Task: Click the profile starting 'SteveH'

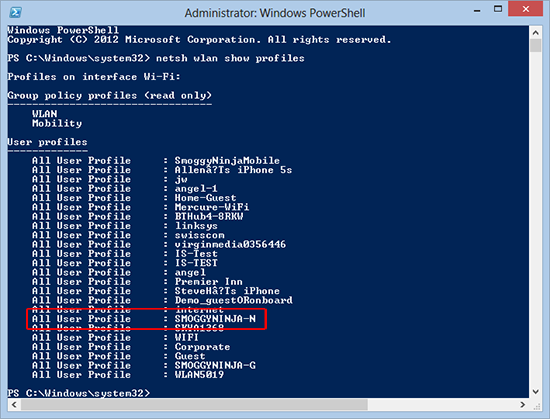Action: click(227, 291)
